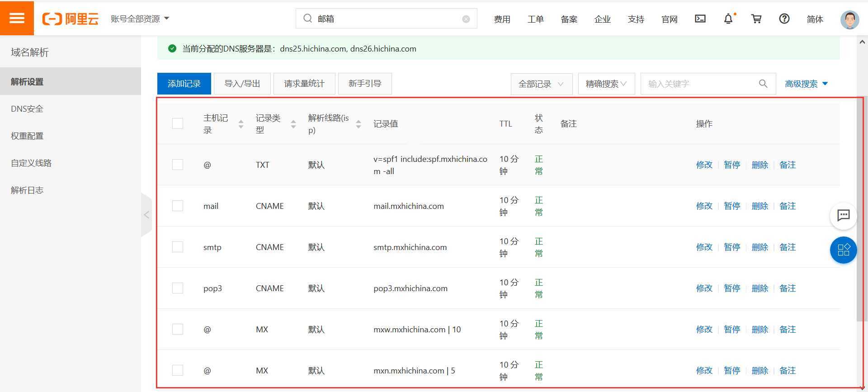Sort by the 解析线路(isp) column arrows
The height and width of the screenshot is (392, 868).
[359, 124]
